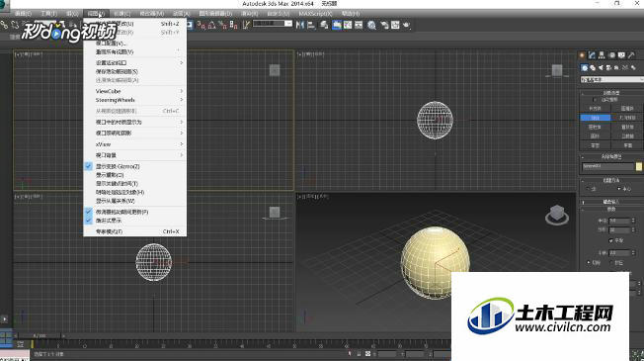
Task: Select the Helpers category icon
Action: point(616,68)
